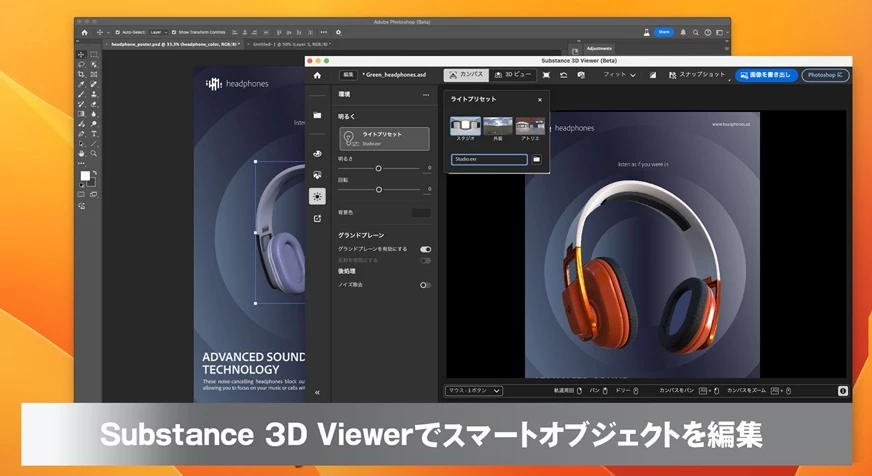Browse for light file with folder icon

[x=536, y=160]
